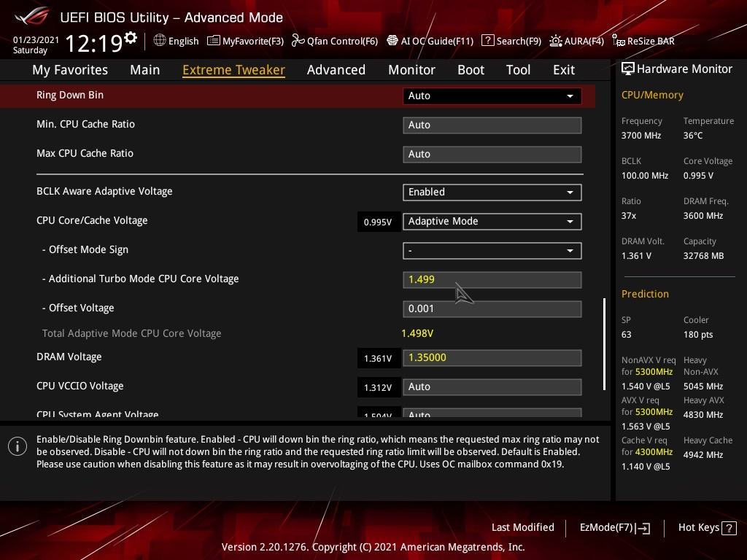Click the Hardware Monitor display icon
The height and width of the screenshot is (560, 747).
point(628,69)
